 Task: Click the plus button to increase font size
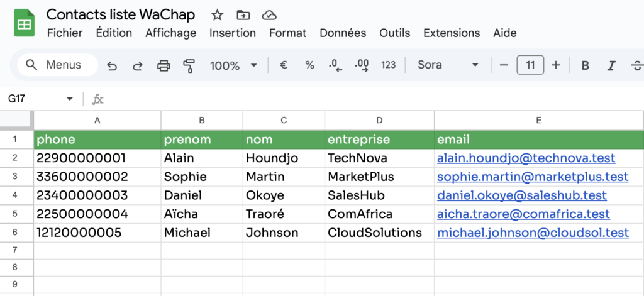[555, 65]
